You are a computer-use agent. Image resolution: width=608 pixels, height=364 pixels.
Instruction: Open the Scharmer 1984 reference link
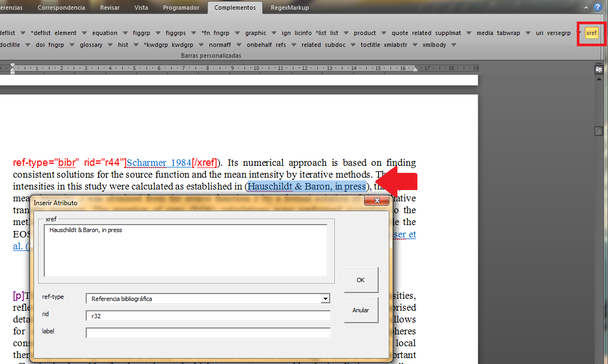pyautogui.click(x=159, y=163)
